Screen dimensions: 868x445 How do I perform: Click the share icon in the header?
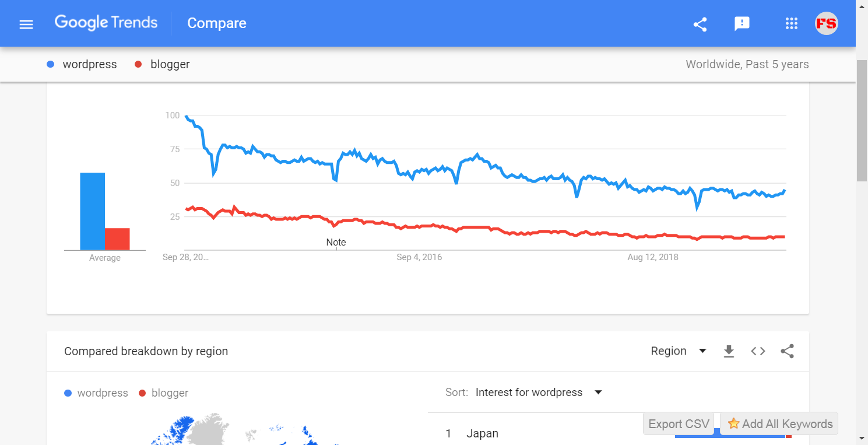pyautogui.click(x=700, y=24)
